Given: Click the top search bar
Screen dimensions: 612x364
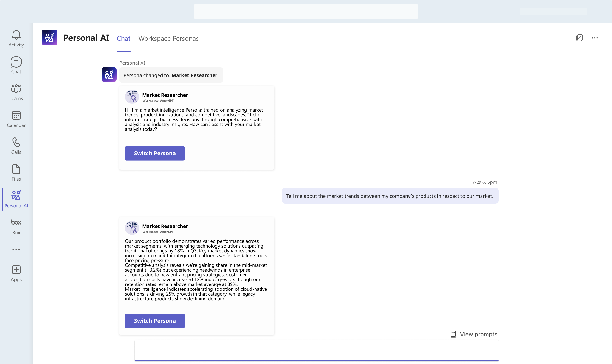Looking at the screenshot, I should (x=306, y=11).
